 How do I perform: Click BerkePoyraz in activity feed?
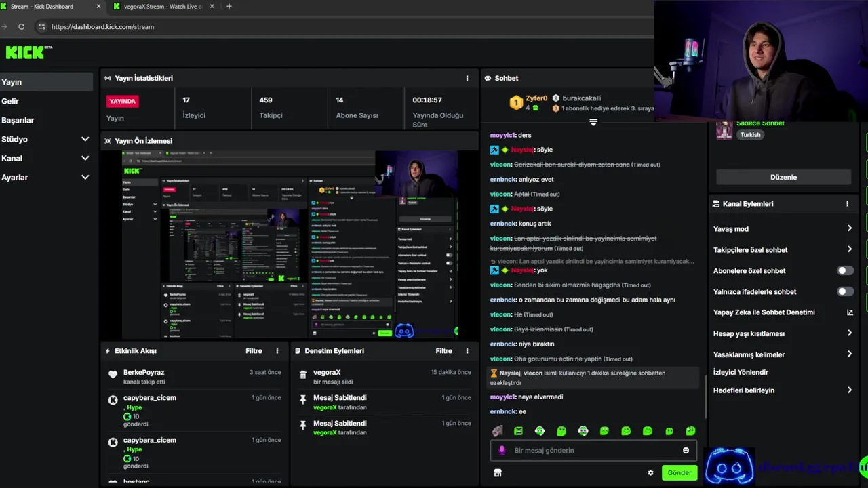[x=144, y=372]
